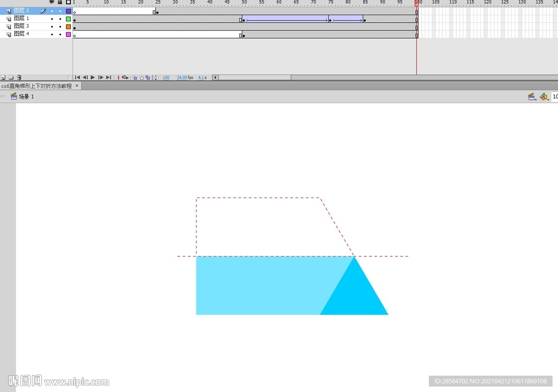Click the Center Frame icon

click(118, 77)
